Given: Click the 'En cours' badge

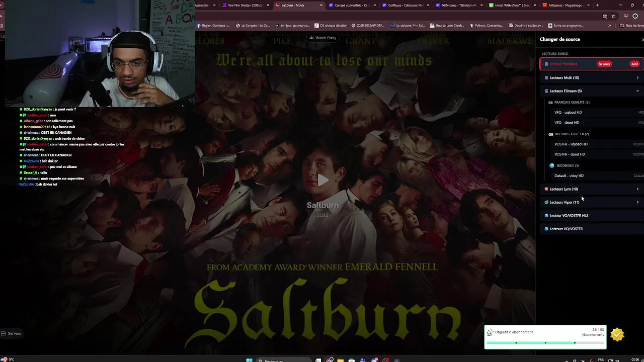Looking at the screenshot, I should pos(604,64).
